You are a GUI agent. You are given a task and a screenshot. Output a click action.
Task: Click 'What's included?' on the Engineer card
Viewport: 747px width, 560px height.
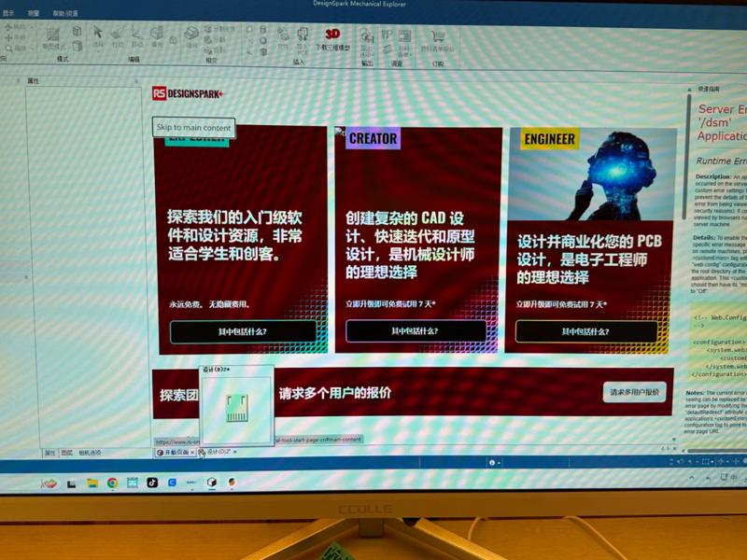click(x=585, y=331)
